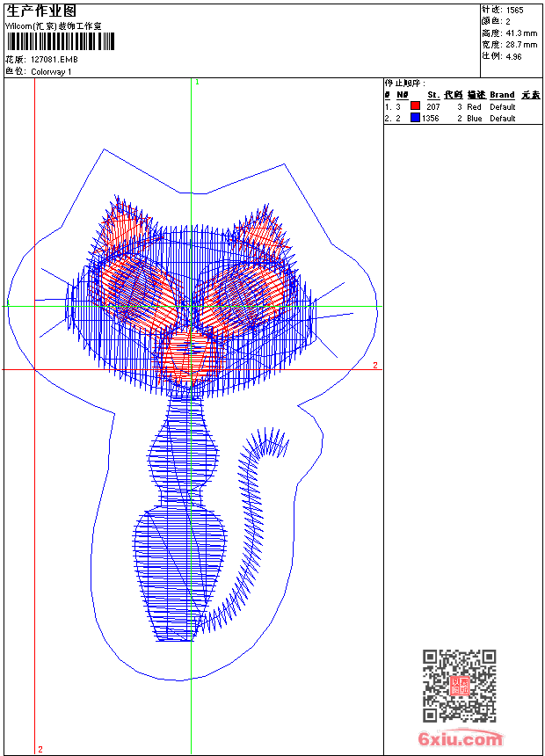Click the 'Colorway 1' label

point(52,72)
